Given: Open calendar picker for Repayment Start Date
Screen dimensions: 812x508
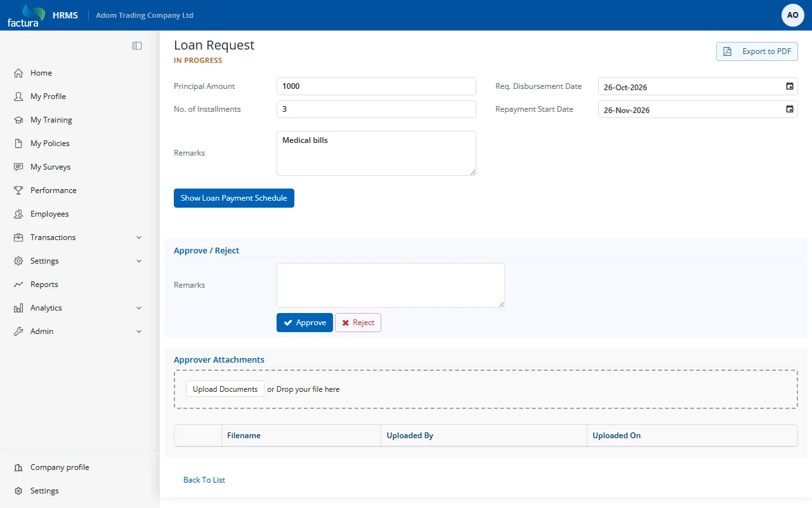Looking at the screenshot, I should pyautogui.click(x=790, y=109).
